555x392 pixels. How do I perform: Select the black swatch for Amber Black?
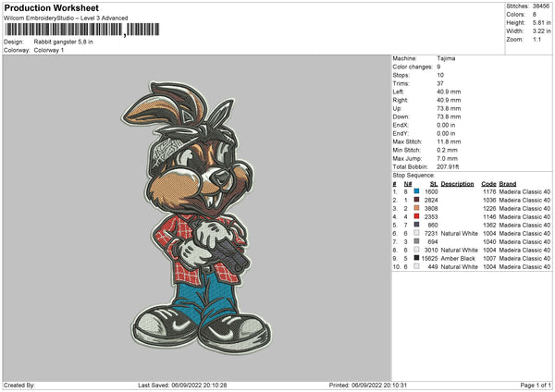tap(416, 258)
